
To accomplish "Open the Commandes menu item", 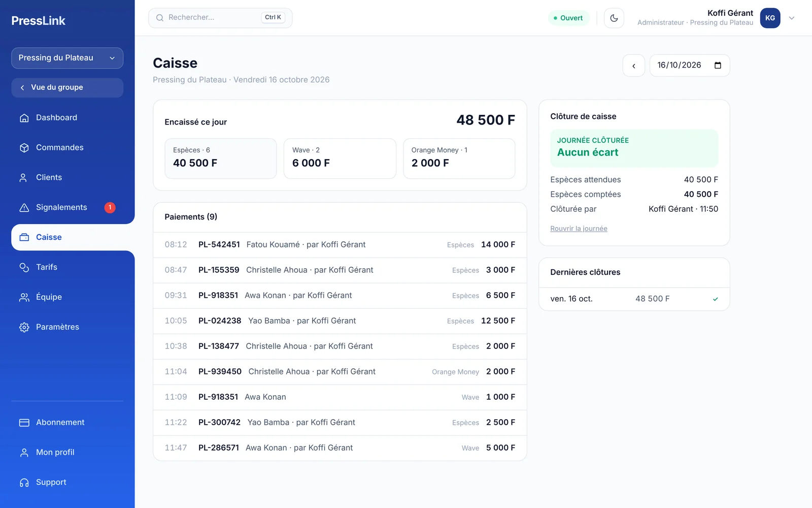I will 67,148.
